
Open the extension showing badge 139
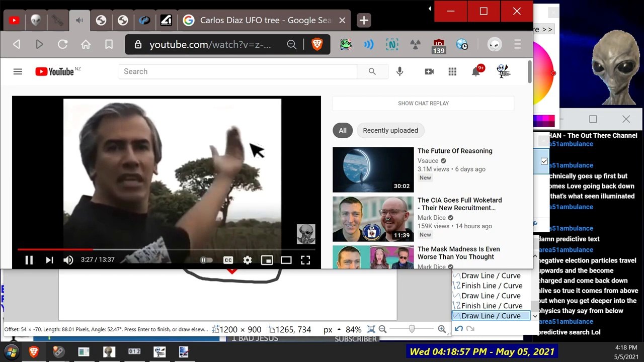coord(439,46)
